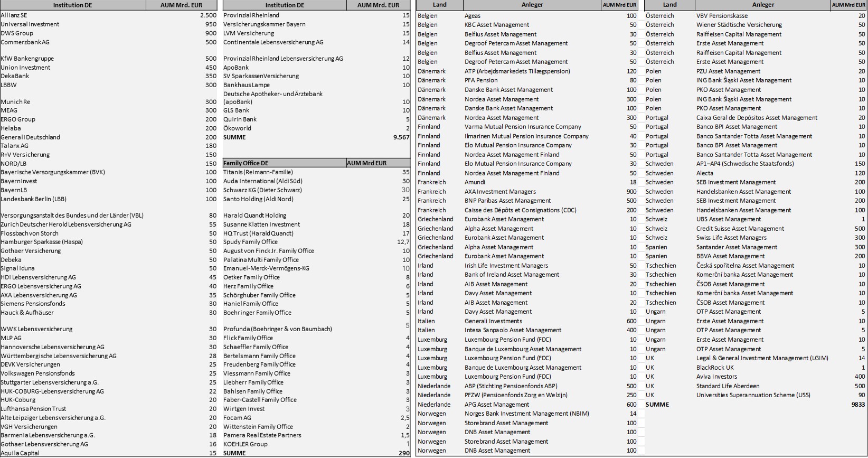Select Česká spořitelna Asset Management cell
This screenshot has width=868, height=458.
click(745, 266)
